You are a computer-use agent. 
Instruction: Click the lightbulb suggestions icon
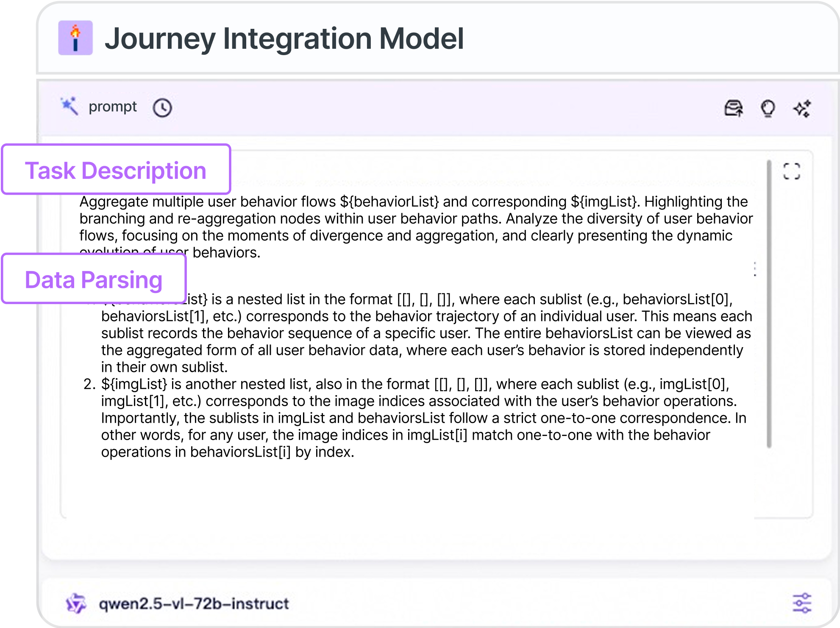[768, 109]
